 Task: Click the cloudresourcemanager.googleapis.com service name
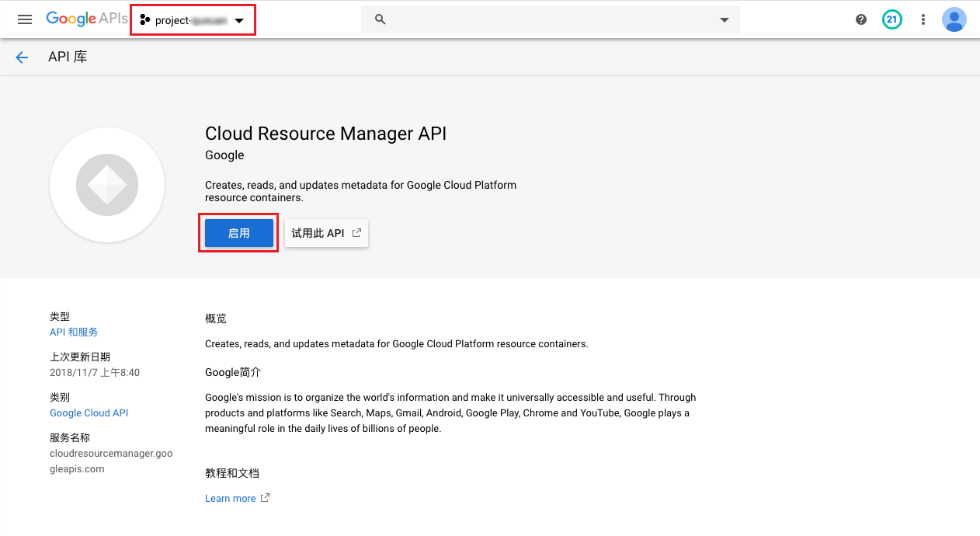tap(111, 461)
